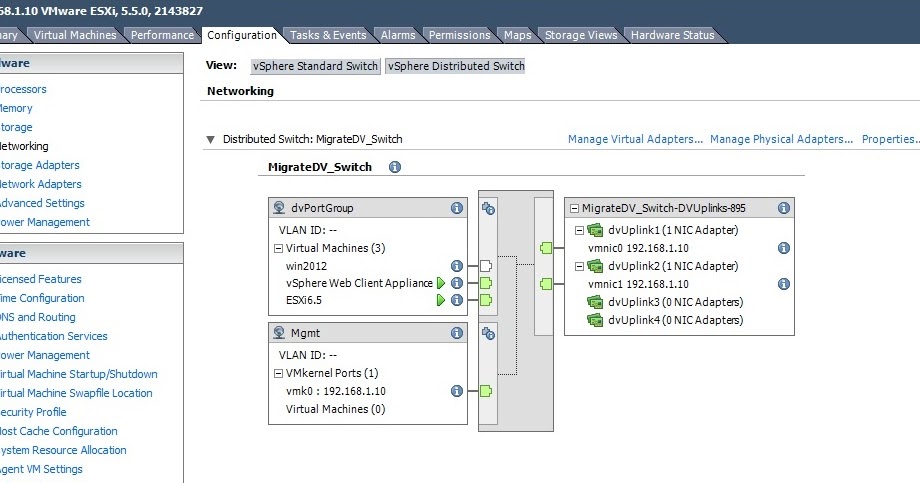
Task: Collapse the Distributed Switch section triangle
Action: coord(210,140)
